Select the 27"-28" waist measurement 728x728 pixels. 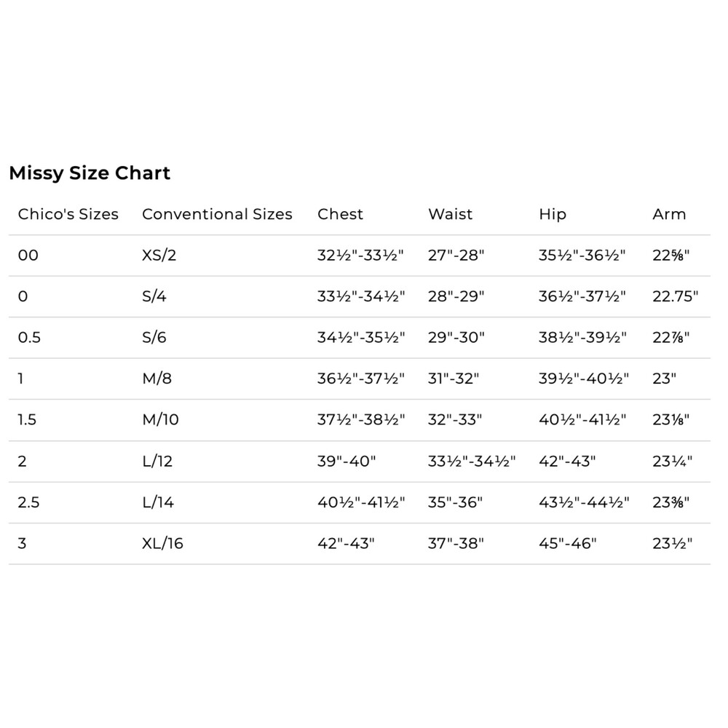point(456,256)
